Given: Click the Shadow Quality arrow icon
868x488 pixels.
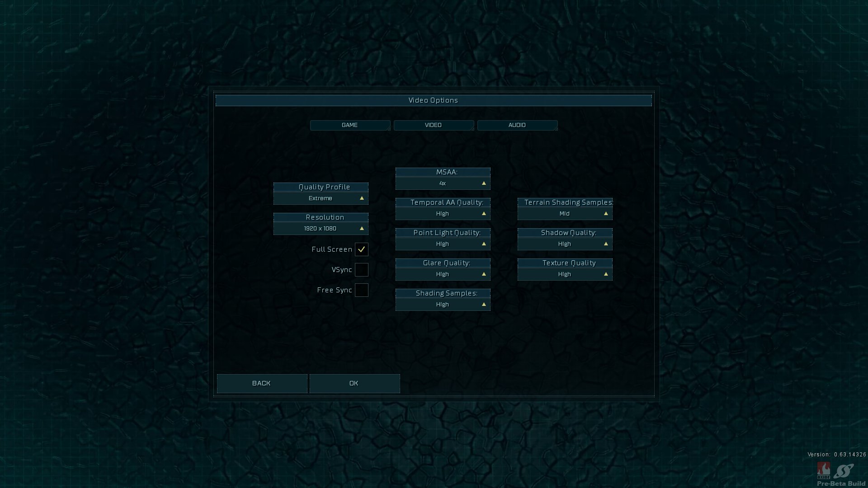Looking at the screenshot, I should click(606, 244).
